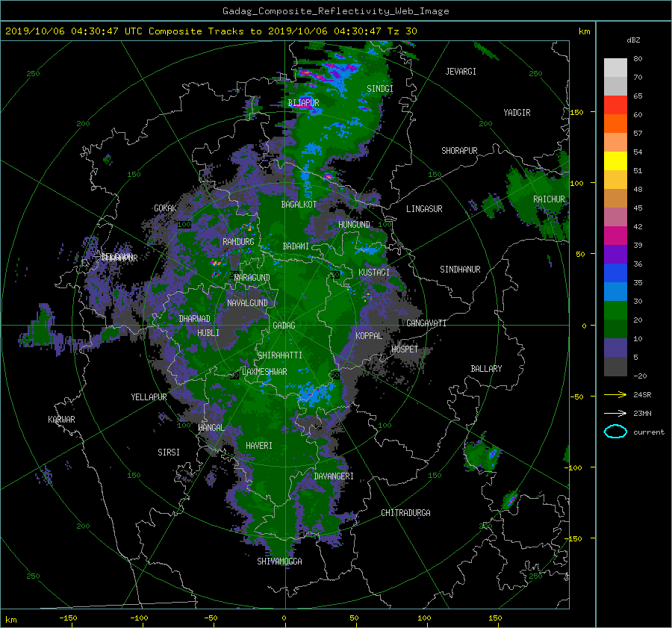Screen dimensions: 672x628
Task: Click the HUNGUND city label
Action: 354,225
